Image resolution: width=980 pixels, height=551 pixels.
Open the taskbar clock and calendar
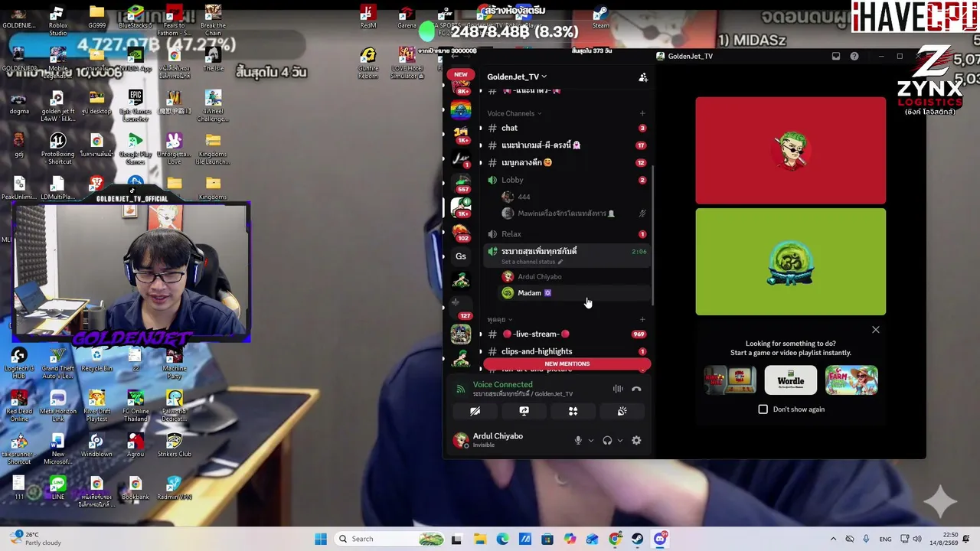945,539
